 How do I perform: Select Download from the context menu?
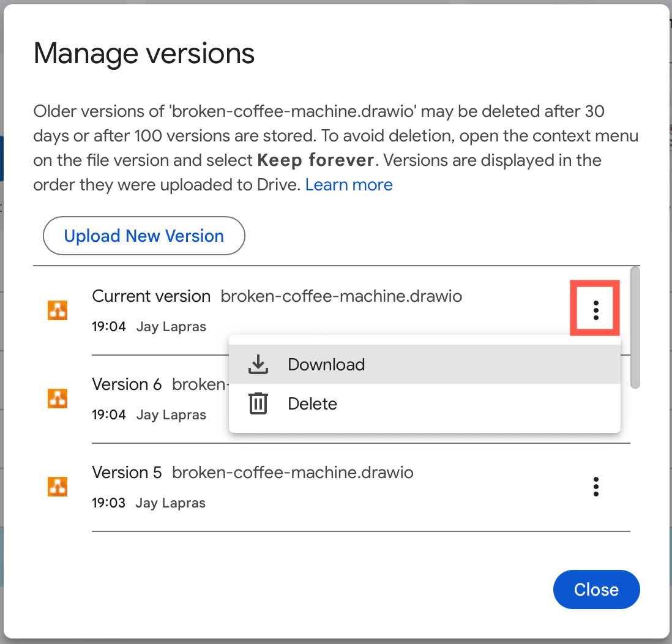point(326,364)
